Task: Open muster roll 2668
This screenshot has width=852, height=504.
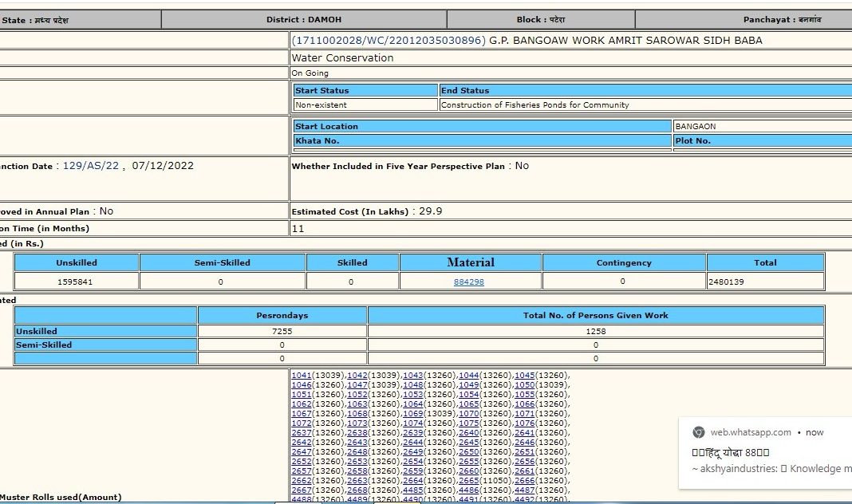Action: [357, 490]
